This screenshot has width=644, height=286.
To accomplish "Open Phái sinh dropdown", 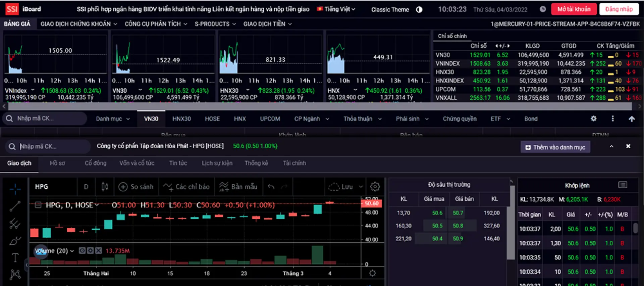I will 412,119.
